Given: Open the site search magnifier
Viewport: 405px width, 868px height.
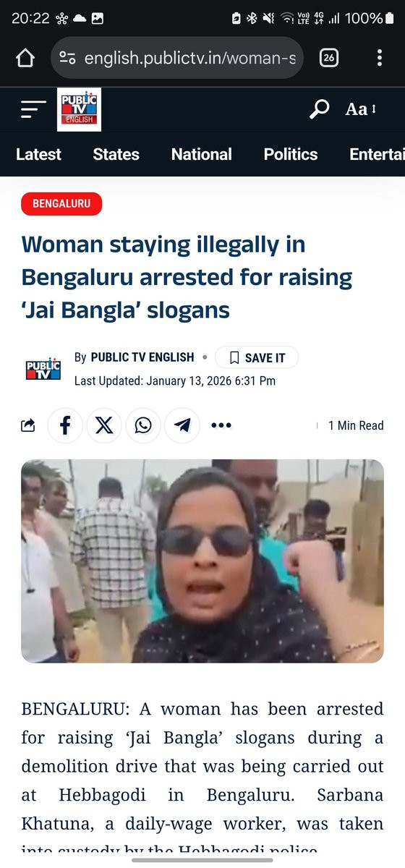Looking at the screenshot, I should [x=319, y=109].
